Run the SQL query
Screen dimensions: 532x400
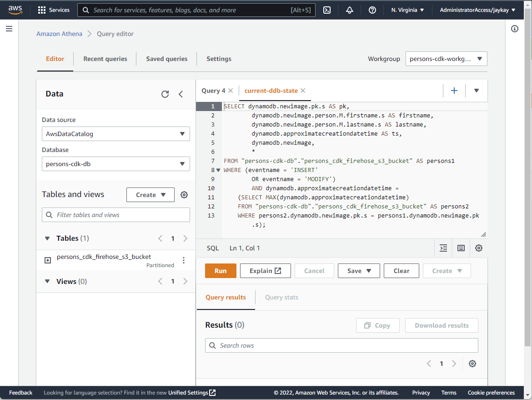tap(221, 271)
